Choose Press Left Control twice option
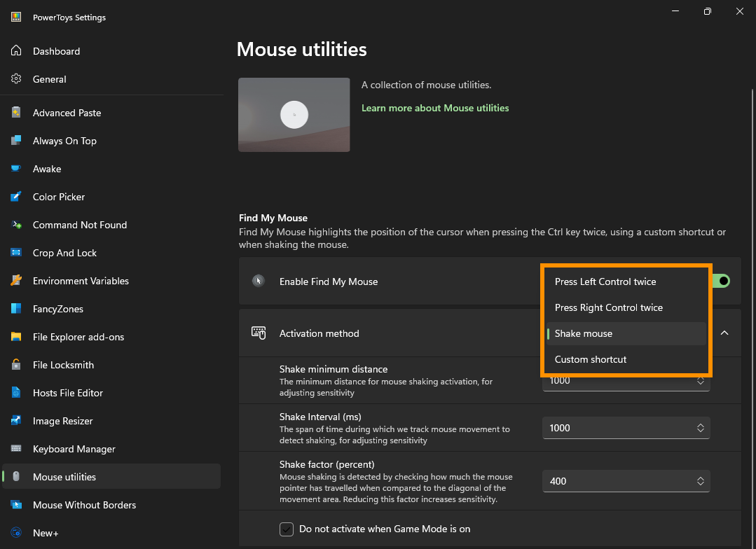Screen dimensions: 756x549 tap(626, 282)
